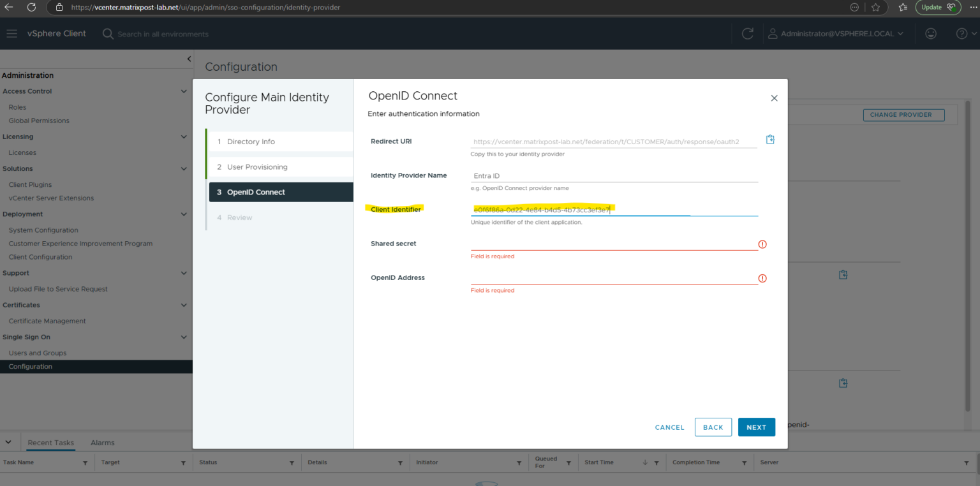Collapse the Single Sign On section
980x486 pixels.
click(185, 337)
